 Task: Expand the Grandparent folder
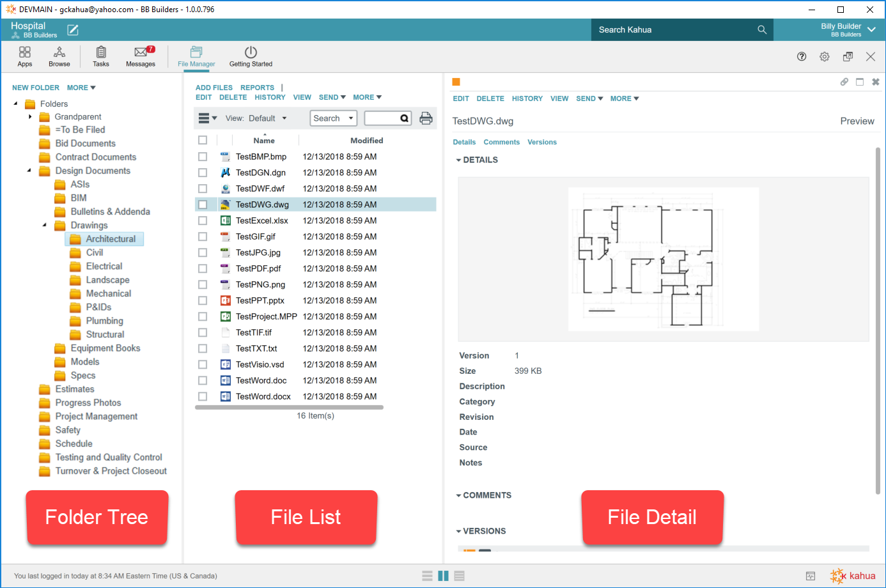pyautogui.click(x=30, y=117)
